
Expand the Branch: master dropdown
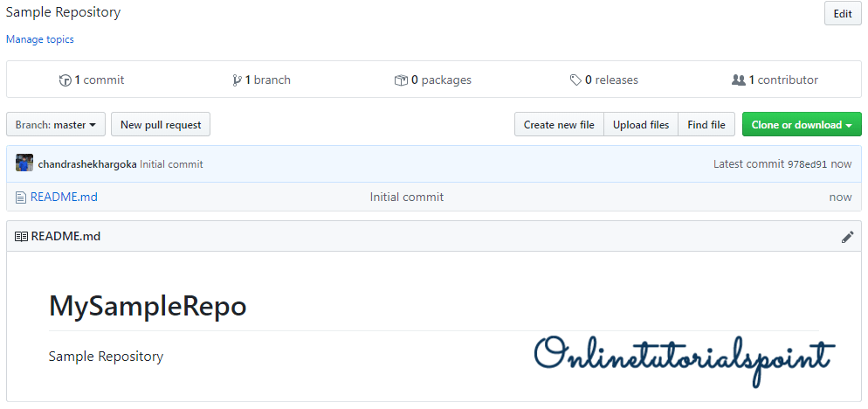56,125
